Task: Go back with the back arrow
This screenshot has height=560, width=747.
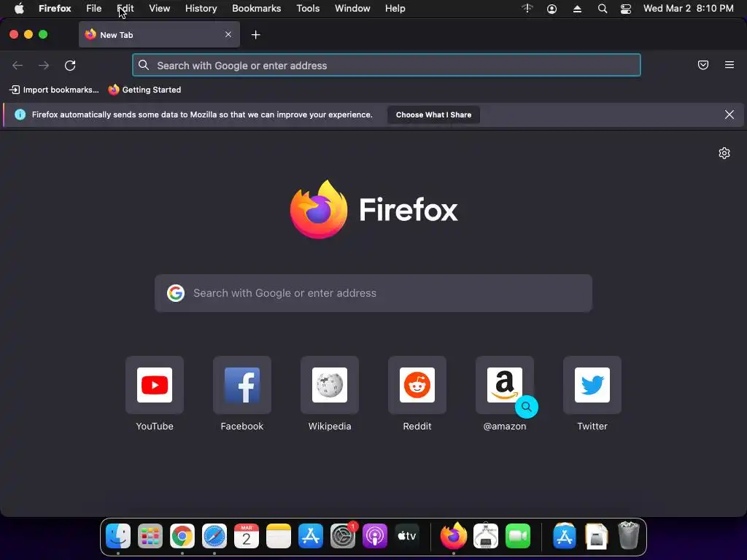Action: coord(18,65)
